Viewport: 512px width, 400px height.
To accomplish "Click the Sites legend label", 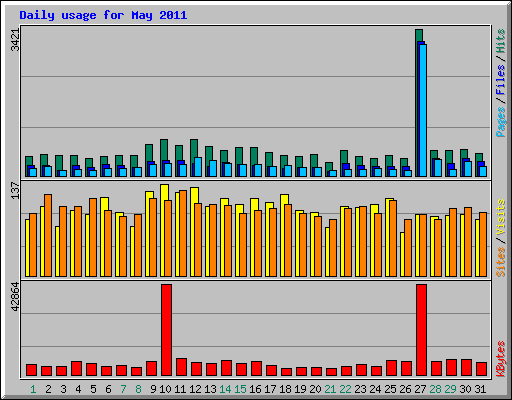I will click(501, 262).
